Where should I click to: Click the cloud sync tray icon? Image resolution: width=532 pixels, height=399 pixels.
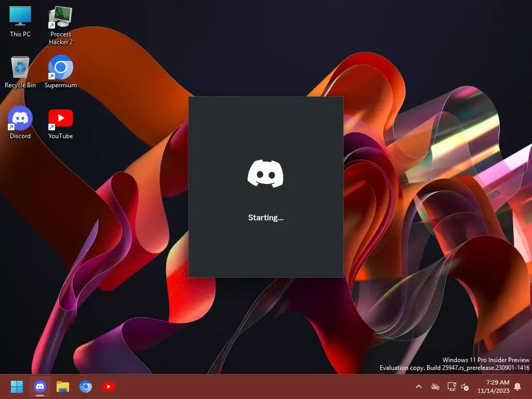[x=435, y=387]
